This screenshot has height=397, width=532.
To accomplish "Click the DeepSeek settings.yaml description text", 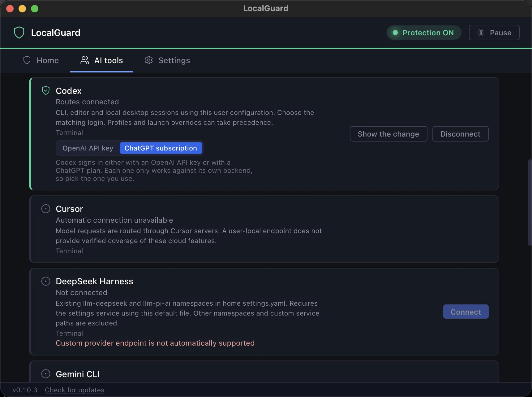I will pyautogui.click(x=187, y=313).
